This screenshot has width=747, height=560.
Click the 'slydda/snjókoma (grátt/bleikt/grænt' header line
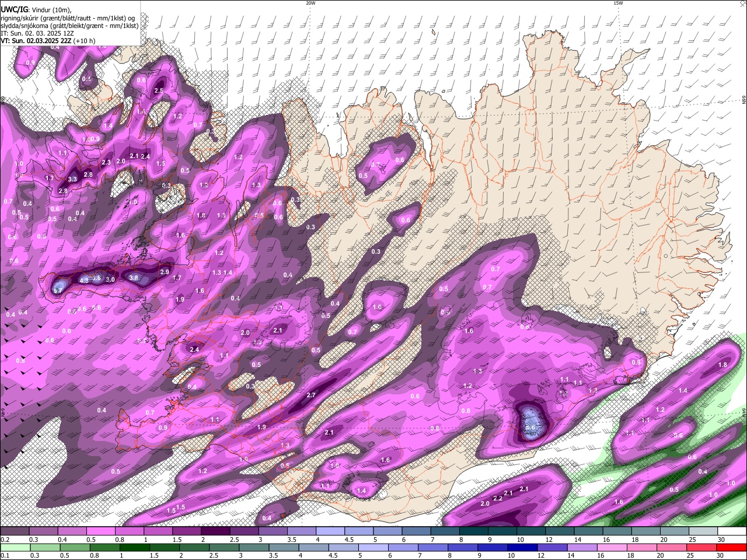click(69, 26)
